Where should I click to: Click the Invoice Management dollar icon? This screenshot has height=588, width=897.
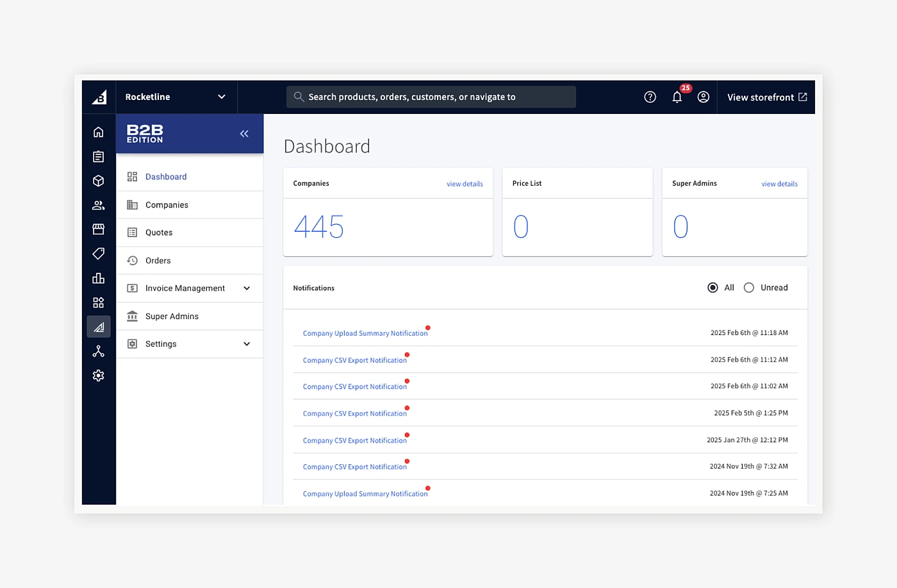pos(132,288)
